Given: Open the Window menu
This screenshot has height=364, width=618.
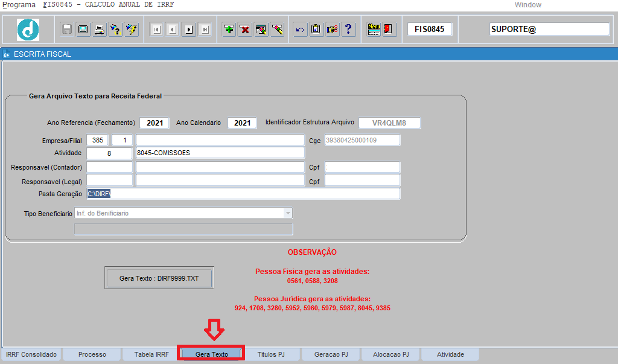Looking at the screenshot, I should tap(527, 5).
